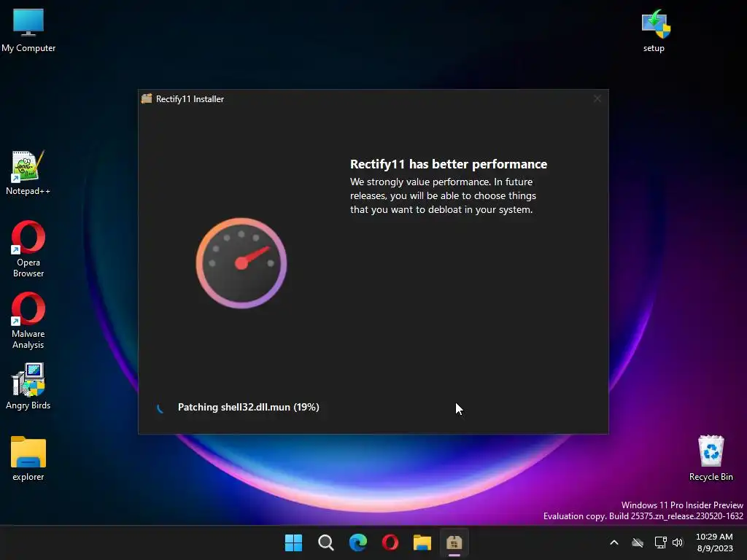
Task: Launch Microsoft Edge from the taskbar
Action: point(357,542)
